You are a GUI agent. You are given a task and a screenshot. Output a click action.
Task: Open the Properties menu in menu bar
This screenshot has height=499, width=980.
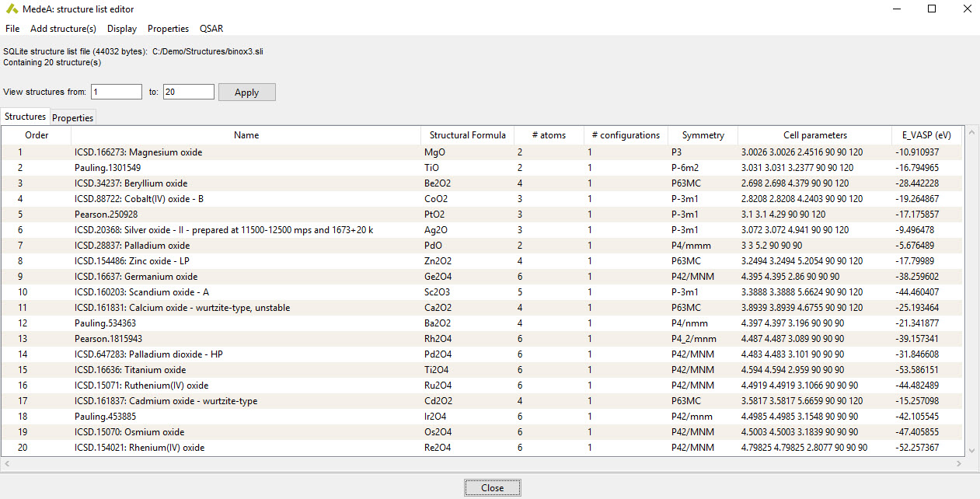[x=168, y=29]
